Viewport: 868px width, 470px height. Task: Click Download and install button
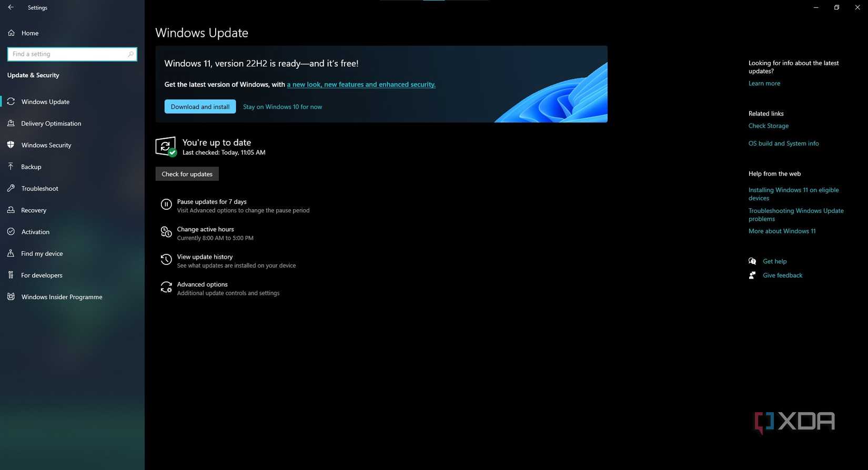click(200, 107)
